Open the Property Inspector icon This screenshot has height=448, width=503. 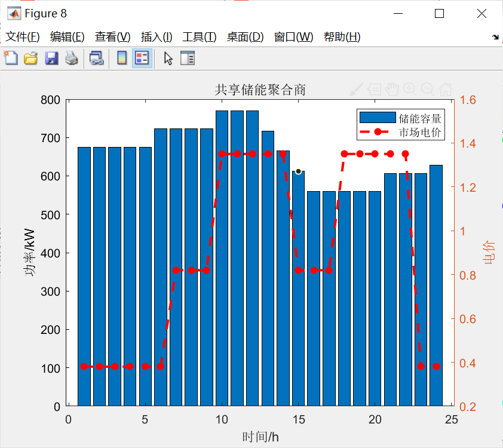click(188, 59)
